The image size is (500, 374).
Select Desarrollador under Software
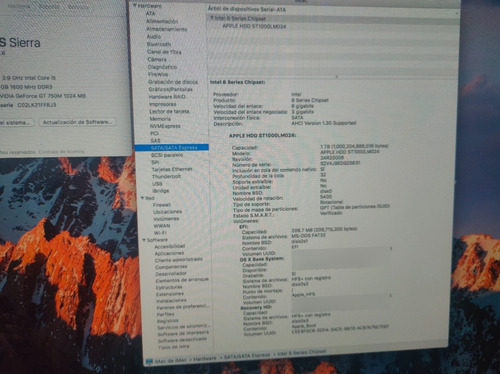[171, 274]
